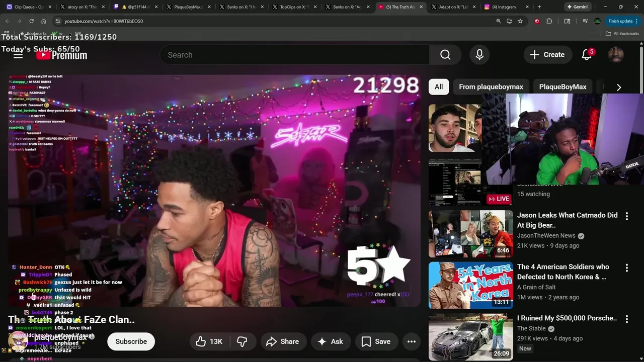Switch to the Adapt on X tab

coord(453,7)
